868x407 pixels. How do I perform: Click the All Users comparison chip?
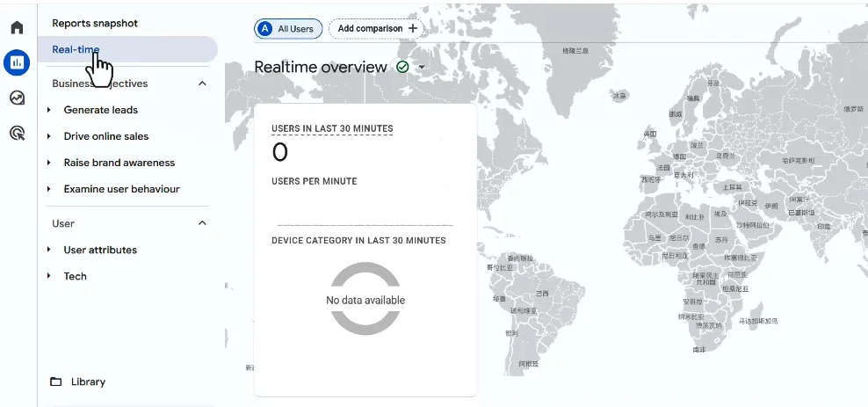click(288, 29)
